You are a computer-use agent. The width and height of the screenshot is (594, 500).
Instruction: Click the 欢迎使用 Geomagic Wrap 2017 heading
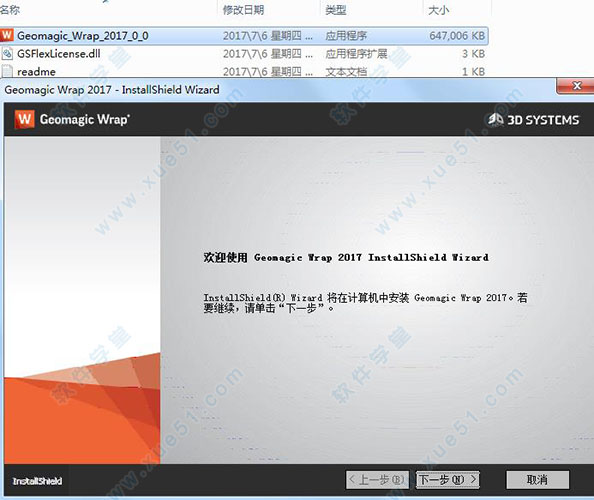tap(346, 258)
